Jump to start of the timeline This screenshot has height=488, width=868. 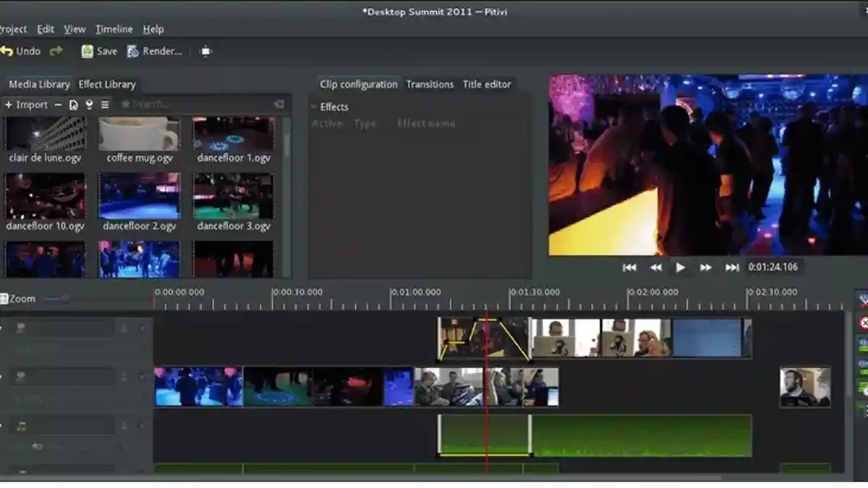(629, 267)
